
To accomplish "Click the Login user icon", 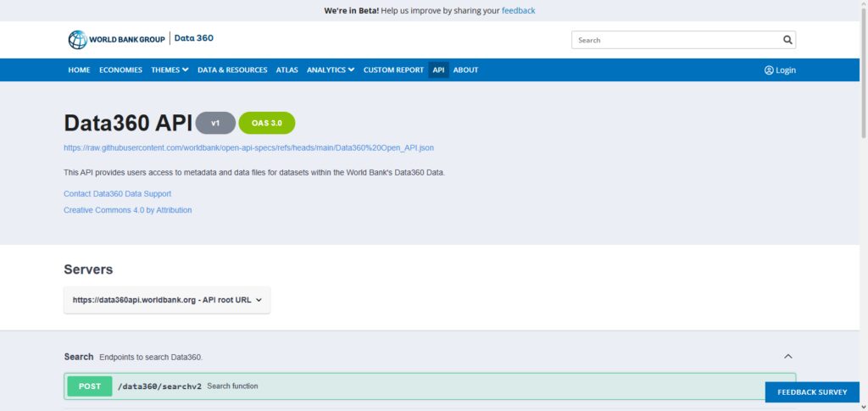I will point(769,70).
